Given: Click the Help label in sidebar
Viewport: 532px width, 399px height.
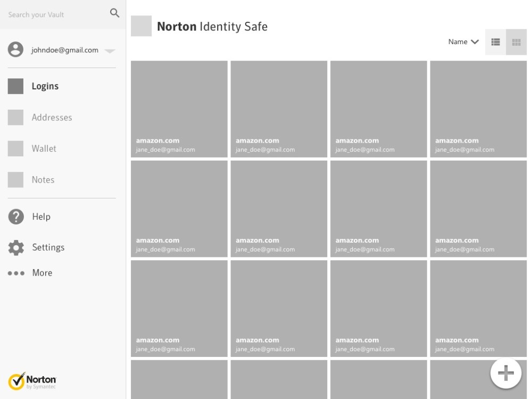Looking at the screenshot, I should click(41, 217).
